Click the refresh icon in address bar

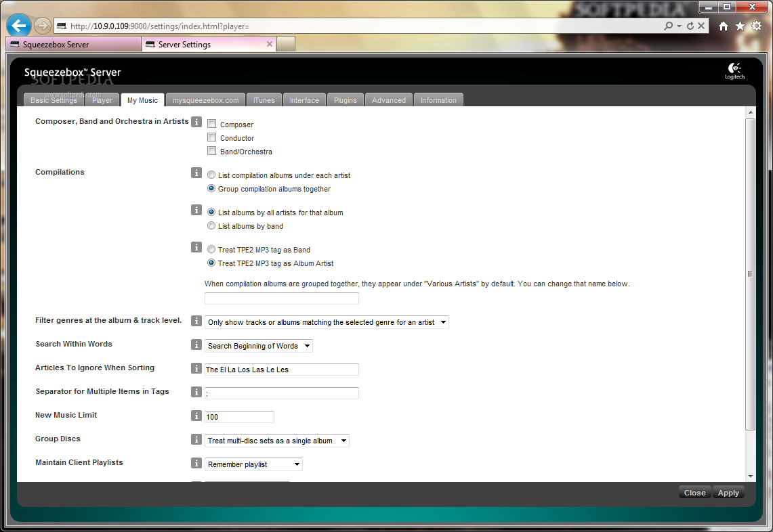point(690,26)
